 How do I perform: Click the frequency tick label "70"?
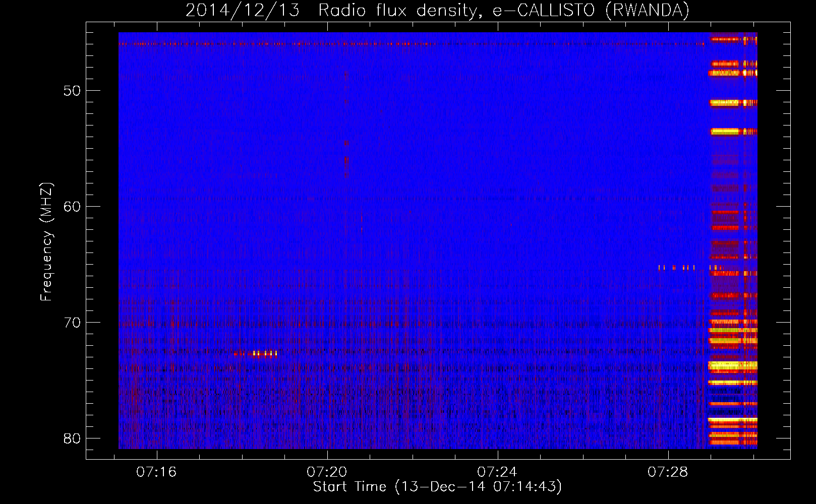[72, 323]
